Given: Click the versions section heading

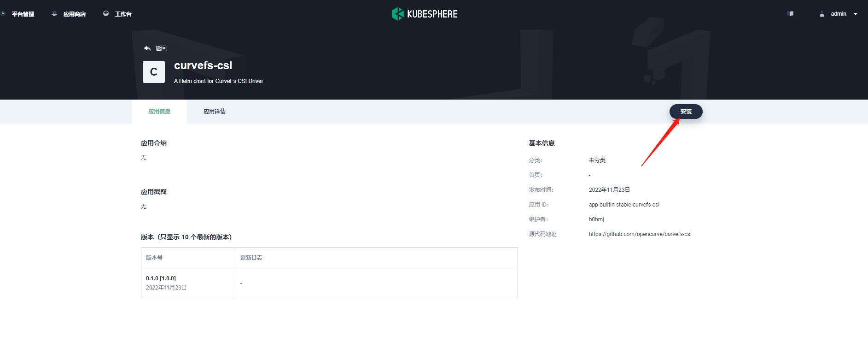Looking at the screenshot, I should (x=186, y=237).
